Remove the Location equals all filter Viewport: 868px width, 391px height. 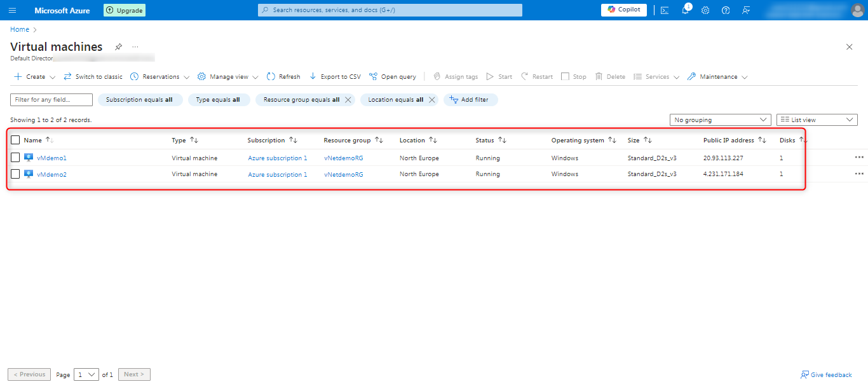pos(432,100)
